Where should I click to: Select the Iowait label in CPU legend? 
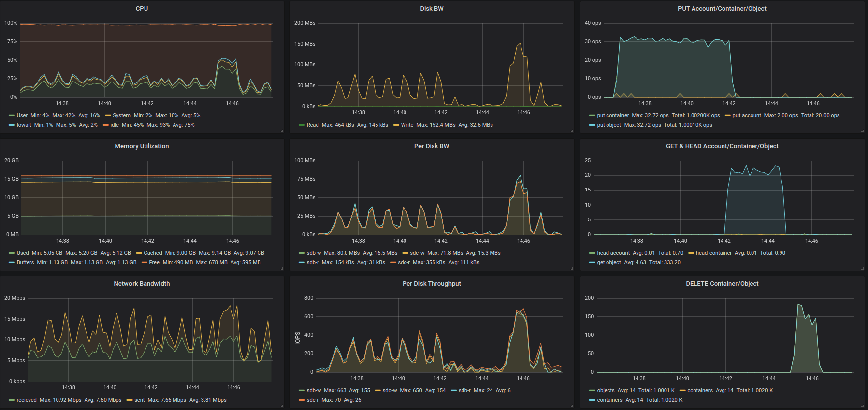pyautogui.click(x=24, y=125)
